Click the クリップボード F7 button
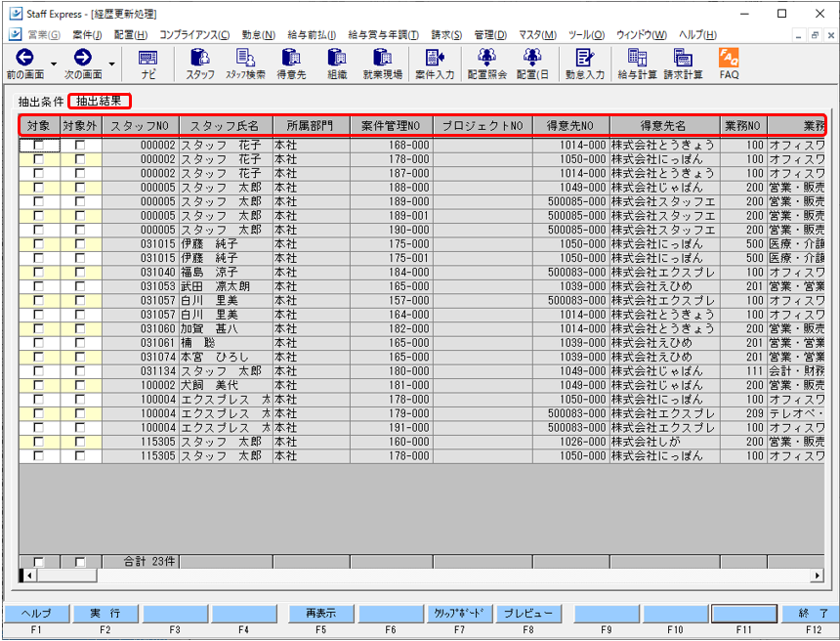Image resolution: width=840 pixels, height=641 pixels. pyautogui.click(x=459, y=613)
